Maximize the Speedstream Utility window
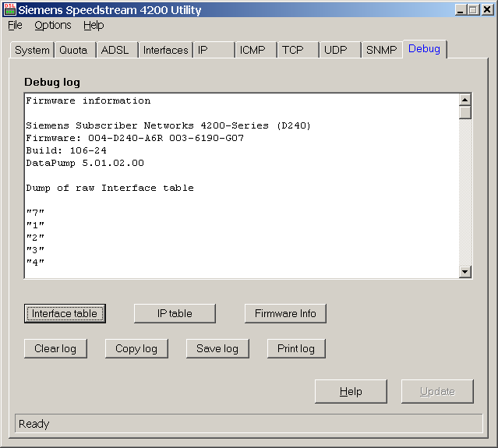Screen dimensions: 498x448 coord(473,10)
